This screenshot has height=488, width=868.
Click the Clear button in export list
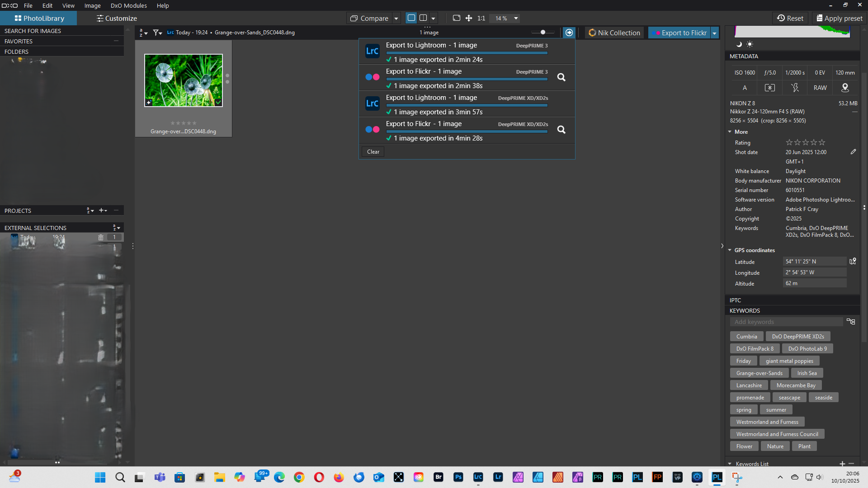click(x=373, y=152)
